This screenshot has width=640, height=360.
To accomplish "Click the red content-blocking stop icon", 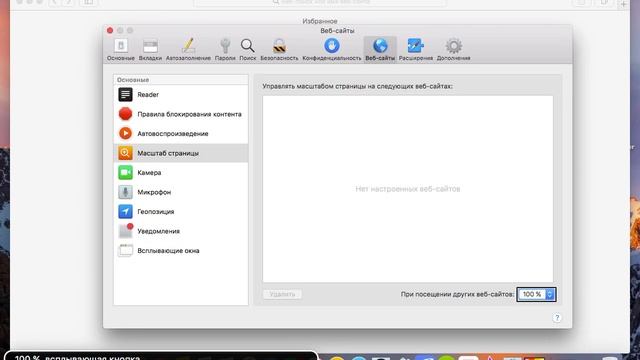I will pyautogui.click(x=125, y=114).
